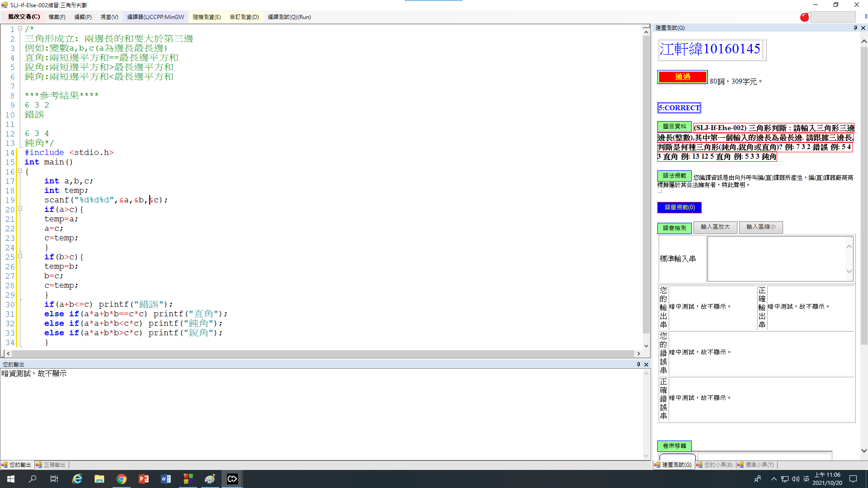868x488 pixels.
Task: Switch to the 正確輸出 tab
Action: coord(50,465)
